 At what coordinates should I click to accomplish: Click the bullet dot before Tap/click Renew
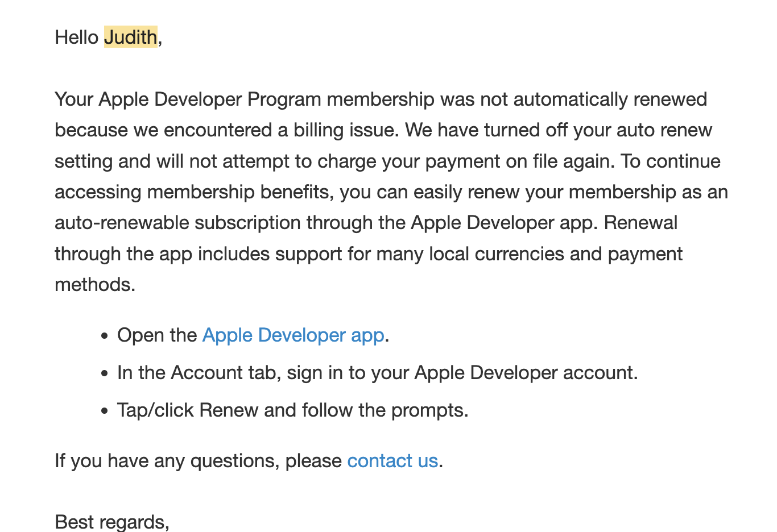(104, 411)
